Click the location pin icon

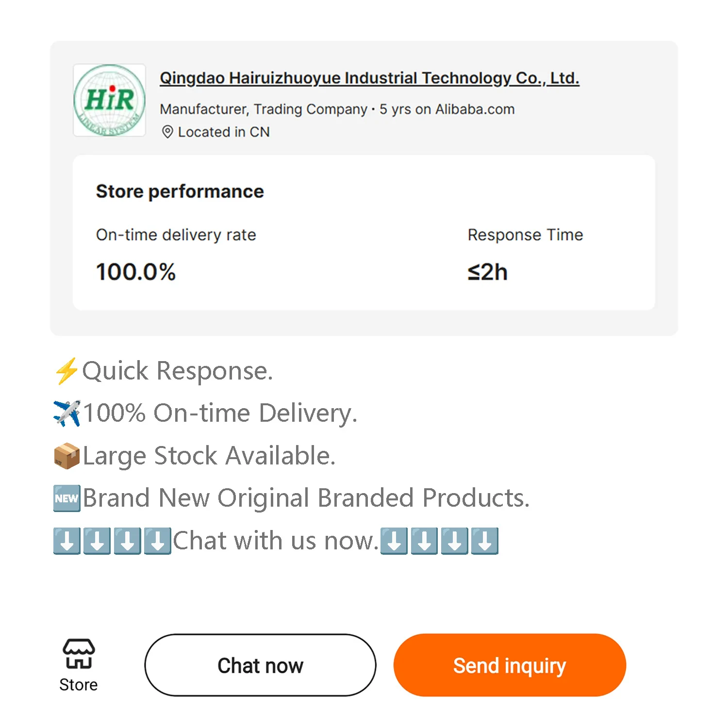pyautogui.click(x=167, y=132)
